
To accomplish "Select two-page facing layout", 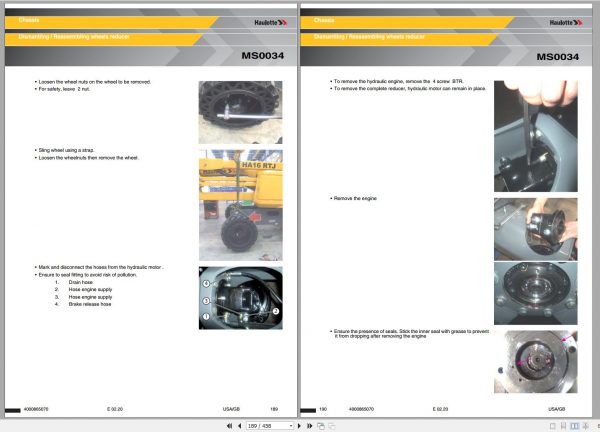I will pos(574,426).
